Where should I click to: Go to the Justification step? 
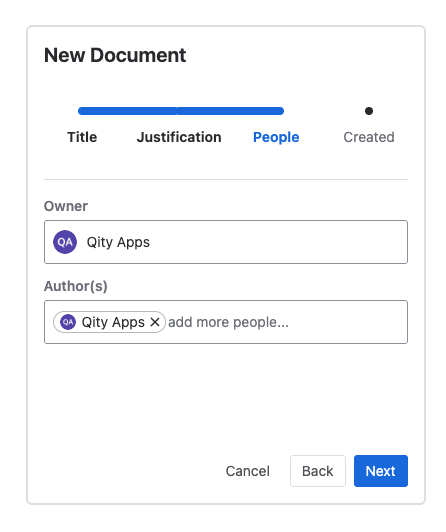tap(179, 137)
